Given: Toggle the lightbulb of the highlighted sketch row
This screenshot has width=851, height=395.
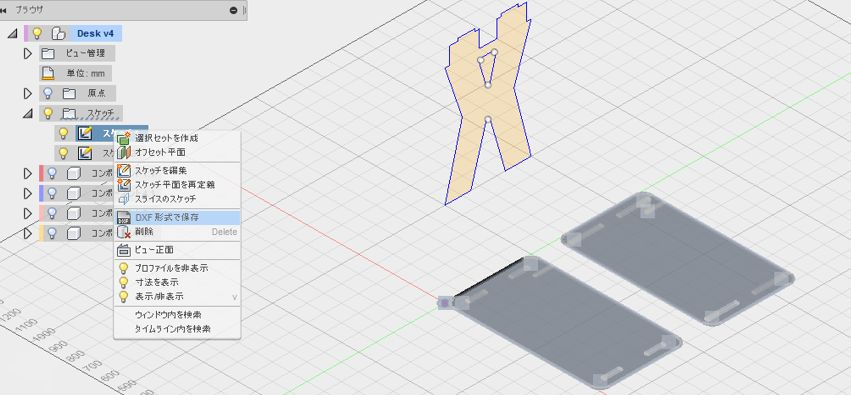Looking at the screenshot, I should pyautogui.click(x=63, y=133).
